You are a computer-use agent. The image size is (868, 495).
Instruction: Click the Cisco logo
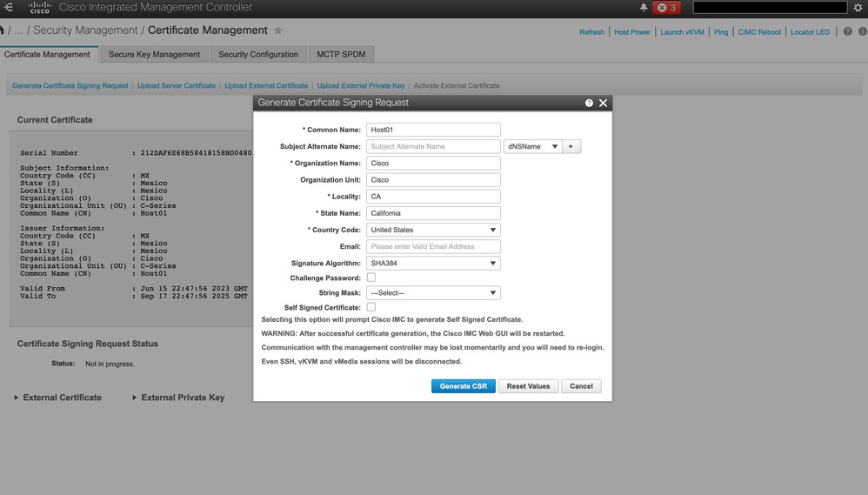pos(39,7)
